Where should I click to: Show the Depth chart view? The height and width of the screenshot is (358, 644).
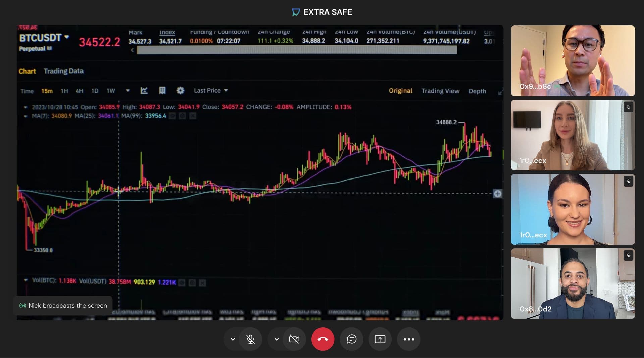pyautogui.click(x=477, y=91)
